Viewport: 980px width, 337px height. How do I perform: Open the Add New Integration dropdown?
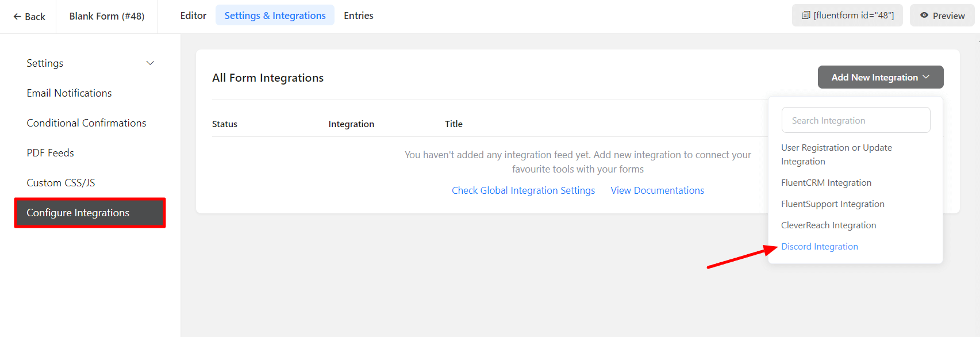(x=880, y=77)
